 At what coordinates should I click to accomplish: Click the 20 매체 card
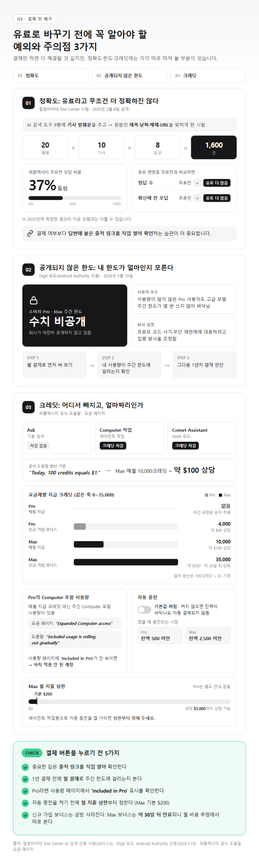45,147
